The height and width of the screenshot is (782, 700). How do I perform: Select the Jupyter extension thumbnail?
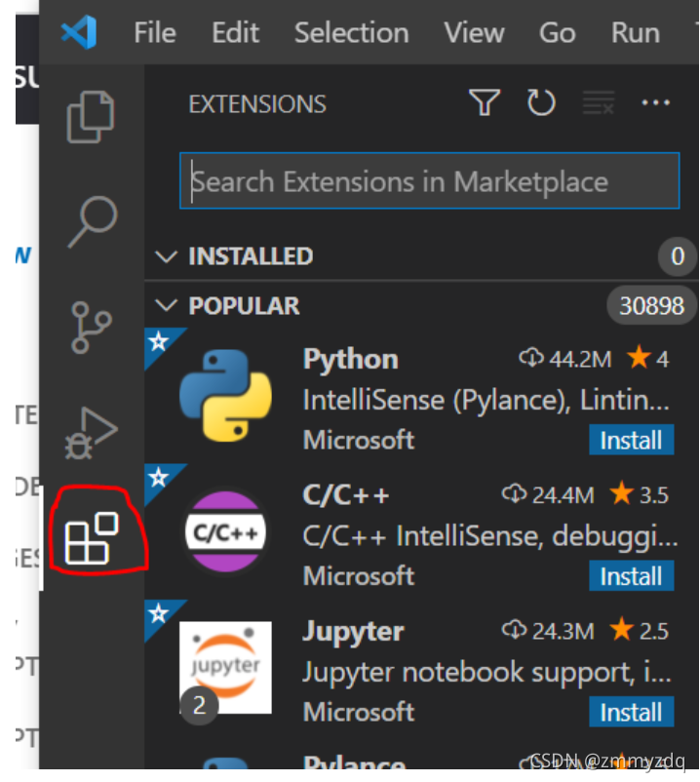[x=225, y=667]
